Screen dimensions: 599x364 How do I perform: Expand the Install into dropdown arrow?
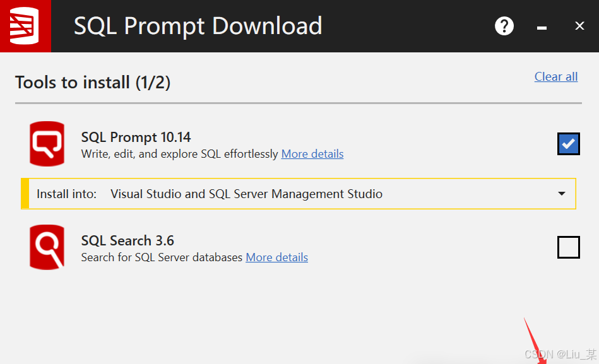click(562, 194)
